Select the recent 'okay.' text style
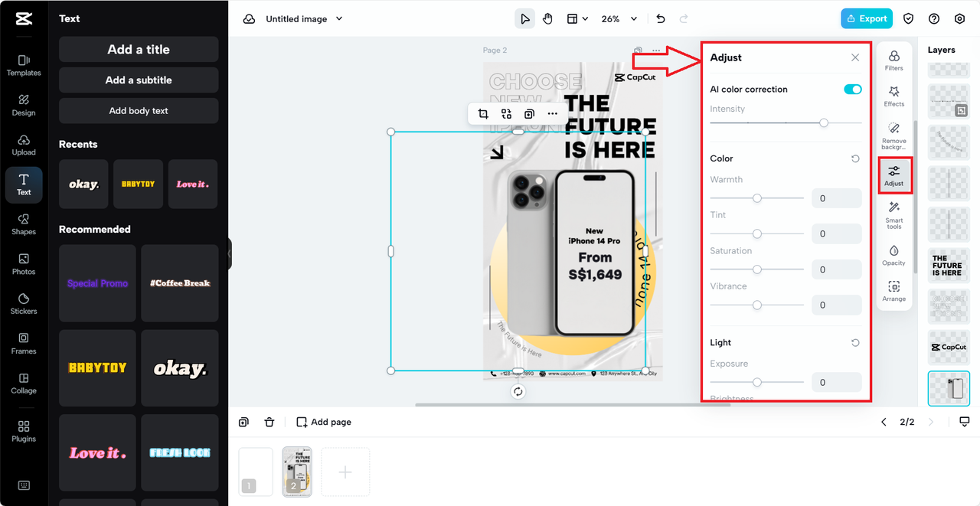 (83, 184)
